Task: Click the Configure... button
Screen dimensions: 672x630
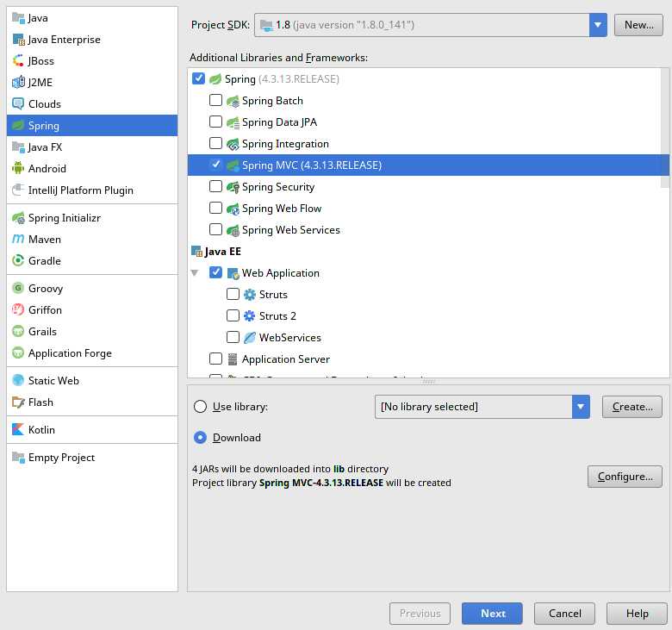Action: click(x=625, y=477)
